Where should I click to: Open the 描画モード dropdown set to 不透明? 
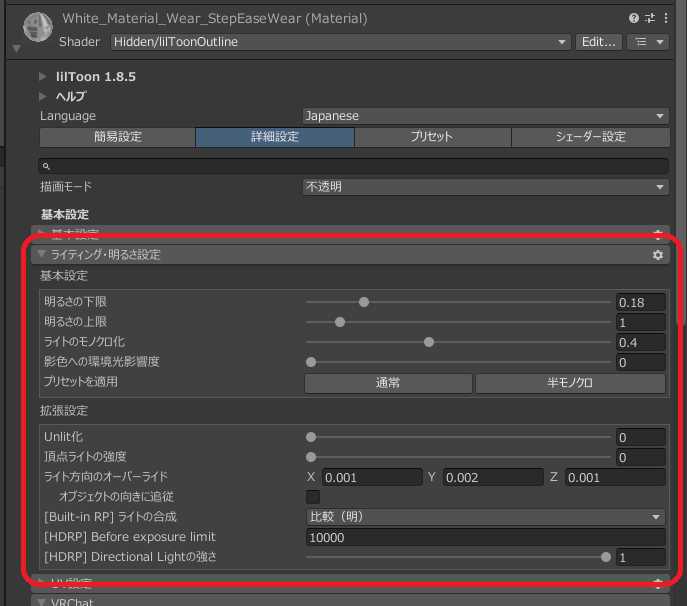(485, 187)
